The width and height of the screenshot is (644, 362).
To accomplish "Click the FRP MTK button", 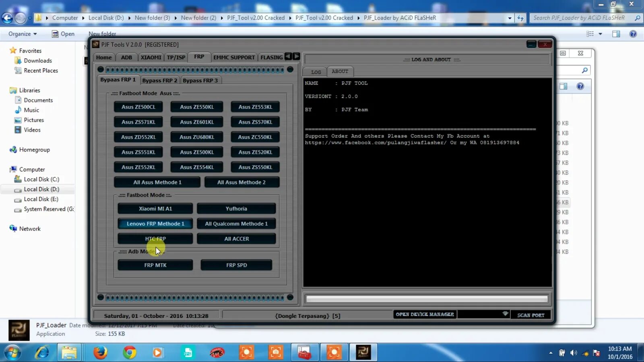I will click(155, 265).
